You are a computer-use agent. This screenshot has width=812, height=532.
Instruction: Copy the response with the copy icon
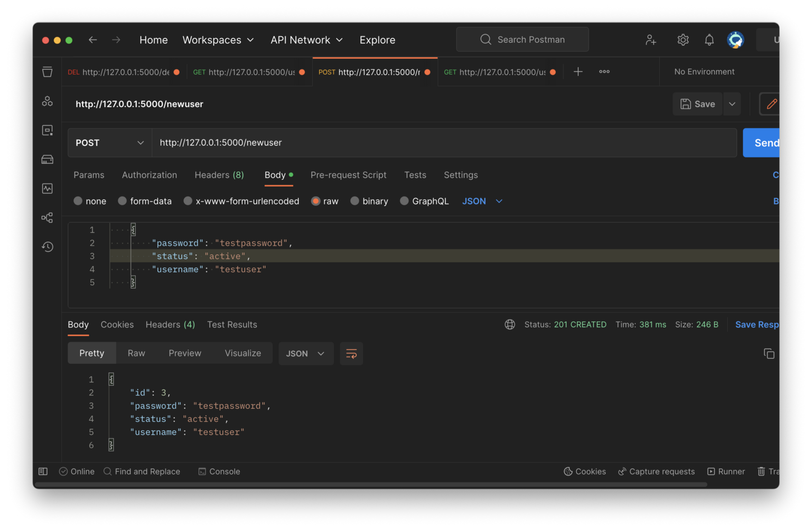[x=769, y=353]
